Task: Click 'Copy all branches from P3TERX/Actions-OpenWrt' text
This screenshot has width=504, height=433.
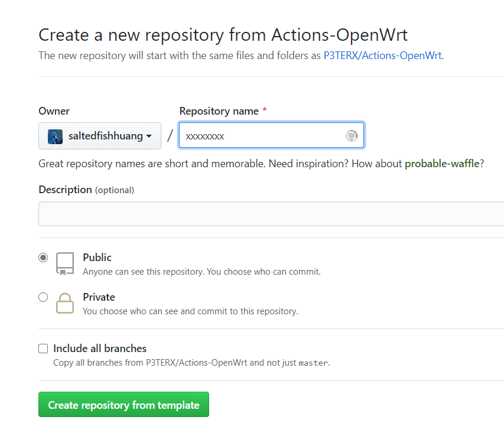Action: click(x=191, y=363)
